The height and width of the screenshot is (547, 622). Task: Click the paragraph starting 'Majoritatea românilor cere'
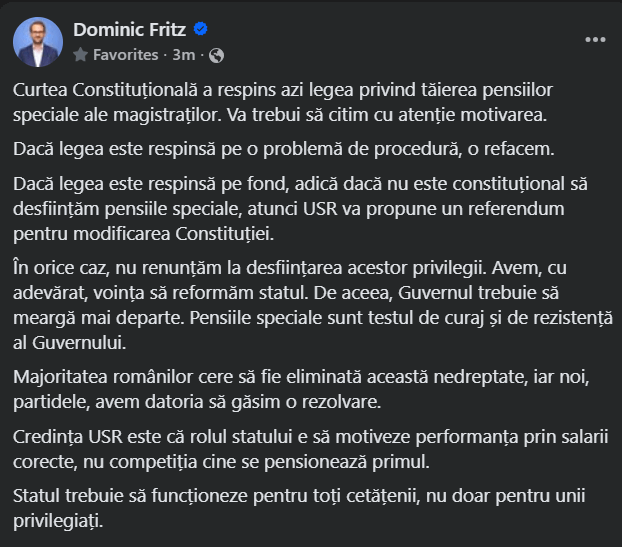[301, 389]
